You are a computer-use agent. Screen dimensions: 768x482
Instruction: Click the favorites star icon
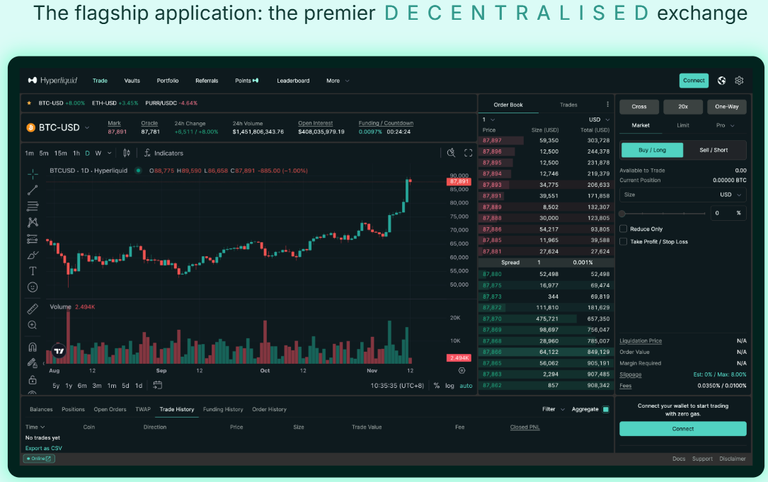coord(29,103)
